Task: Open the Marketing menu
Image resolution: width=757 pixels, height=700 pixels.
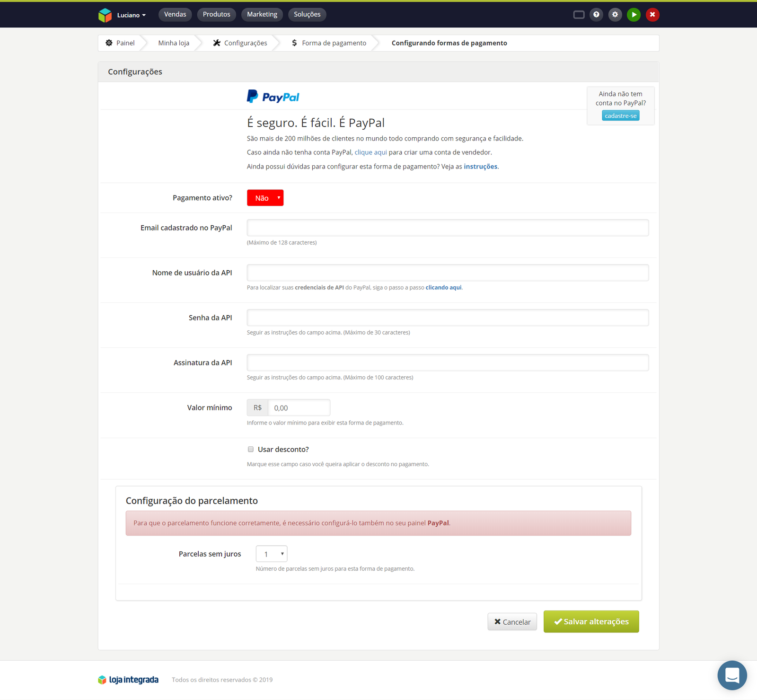Action: pos(262,15)
